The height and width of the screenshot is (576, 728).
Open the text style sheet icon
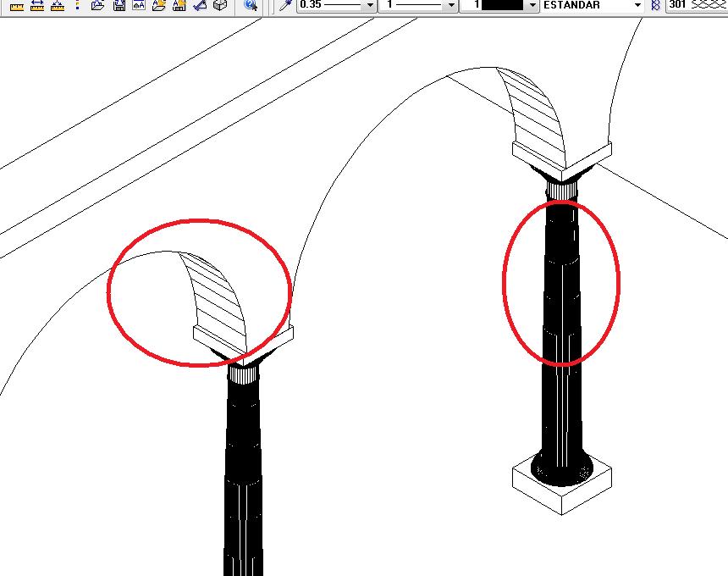point(139,5)
